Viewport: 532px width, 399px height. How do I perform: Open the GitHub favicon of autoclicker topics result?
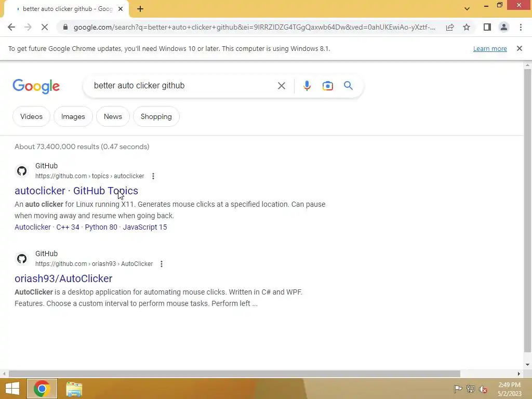[22, 170]
